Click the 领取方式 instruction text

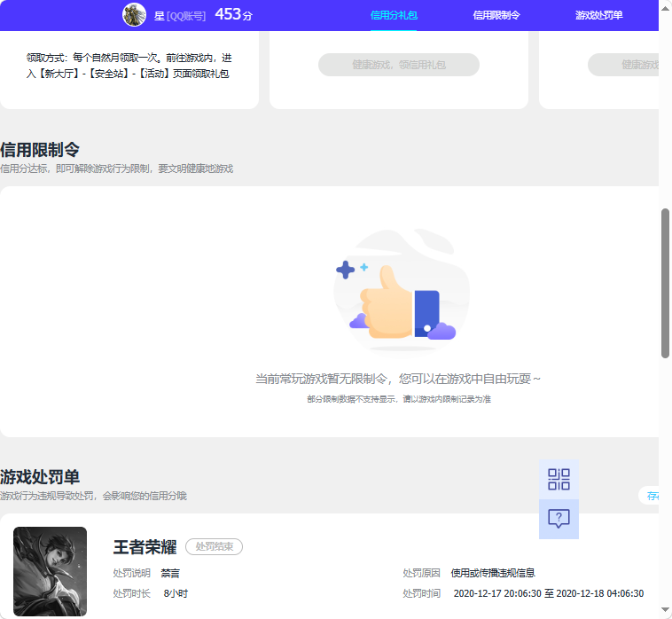tap(129, 66)
